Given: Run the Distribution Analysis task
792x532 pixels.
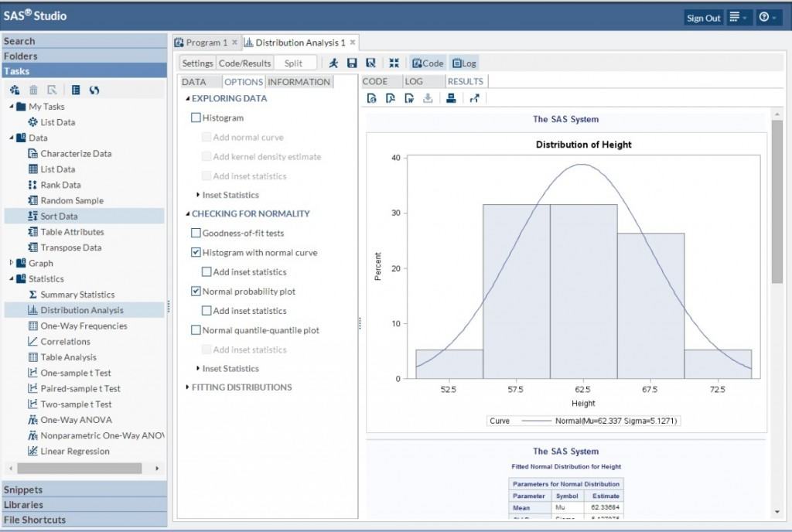Looking at the screenshot, I should click(x=333, y=63).
